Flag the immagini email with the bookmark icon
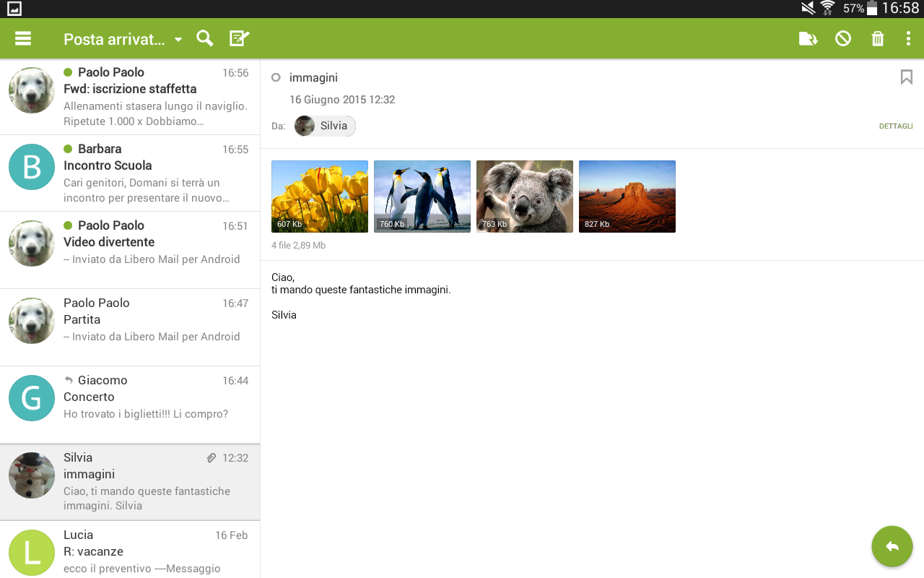 coord(906,77)
